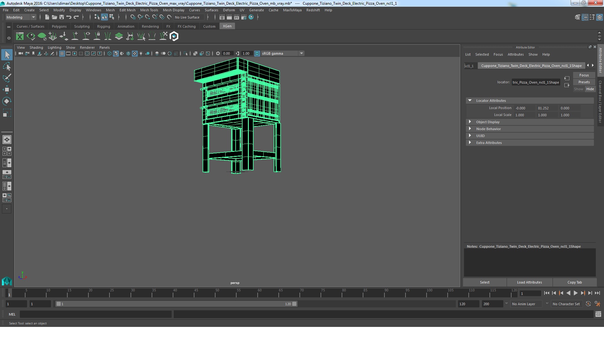Select four-view panel layout icon

point(7,151)
